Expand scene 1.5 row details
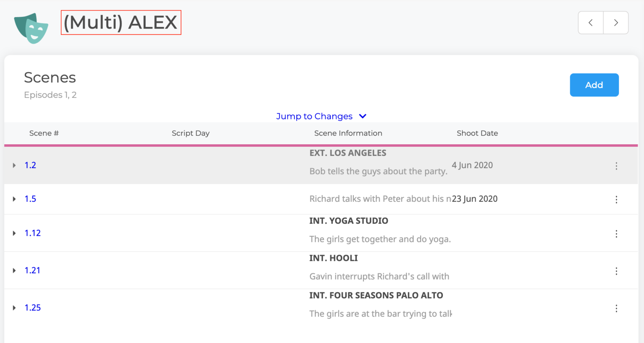This screenshot has width=644, height=343. [14, 199]
